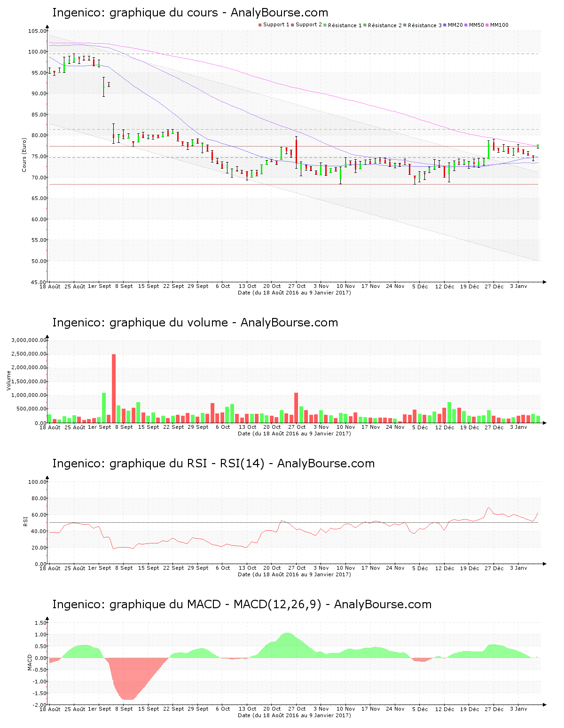This screenshot has width=564, height=728.
Task: Click the 'Cours (Euro)' axis title
Action: pos(24,155)
